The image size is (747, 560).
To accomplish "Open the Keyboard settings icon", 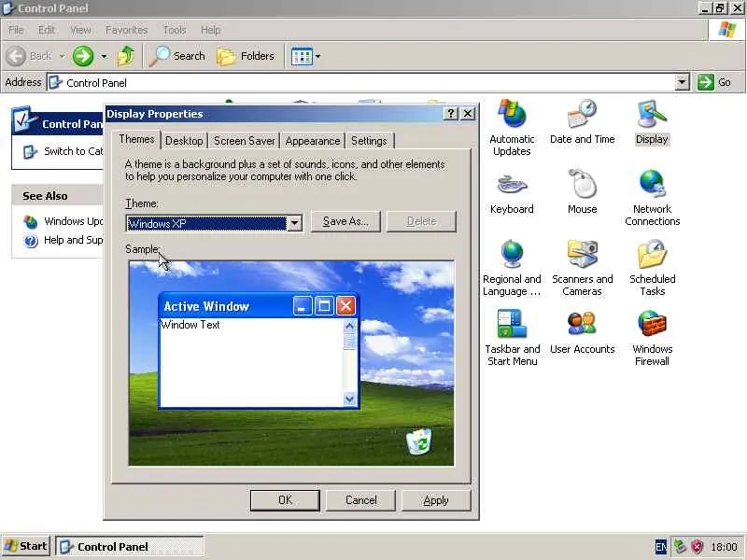I will click(x=512, y=185).
